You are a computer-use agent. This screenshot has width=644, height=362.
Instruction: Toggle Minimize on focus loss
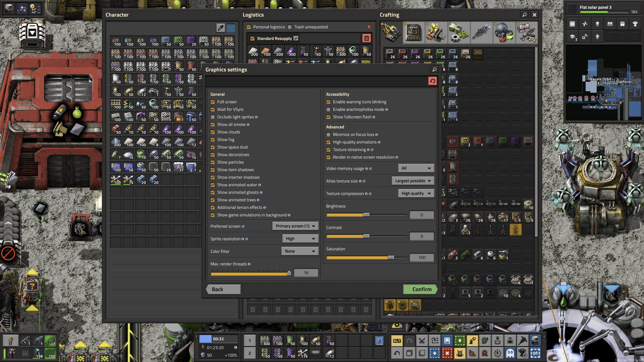329,134
